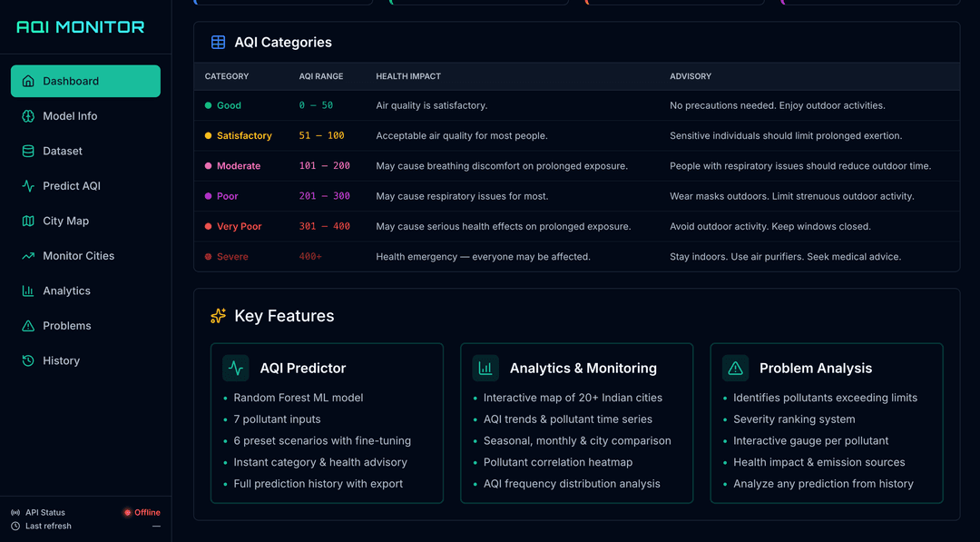Click the green dot next to Good
The width and height of the screenshot is (980, 542).
point(208,105)
